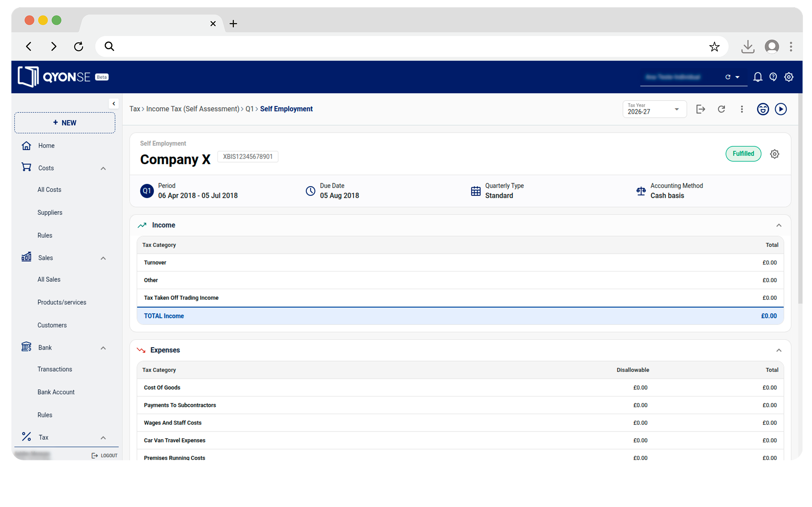Click the page refresh icon next to Tax Year
Viewport: 812px width, 507px height.
[x=721, y=109]
